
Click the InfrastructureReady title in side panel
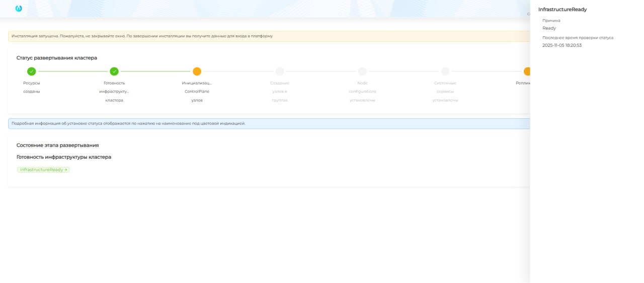[x=562, y=10]
